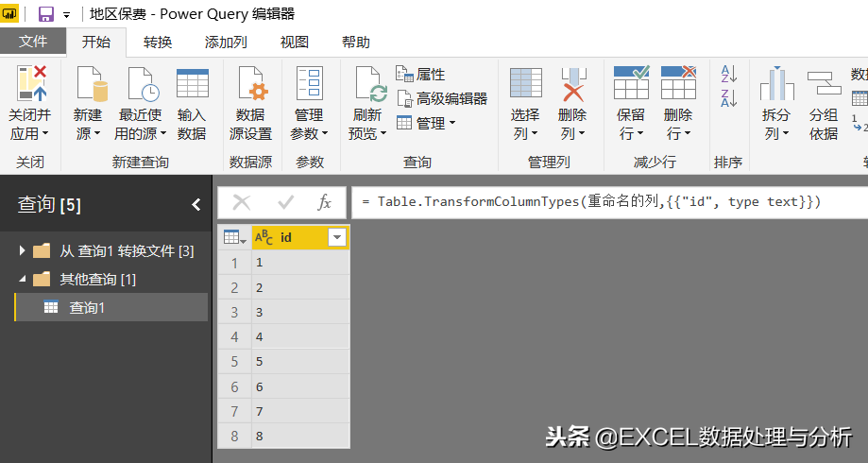Screen dimensions: 868x463
Task: Sort descending with Z-A icon
Action: coord(728,98)
